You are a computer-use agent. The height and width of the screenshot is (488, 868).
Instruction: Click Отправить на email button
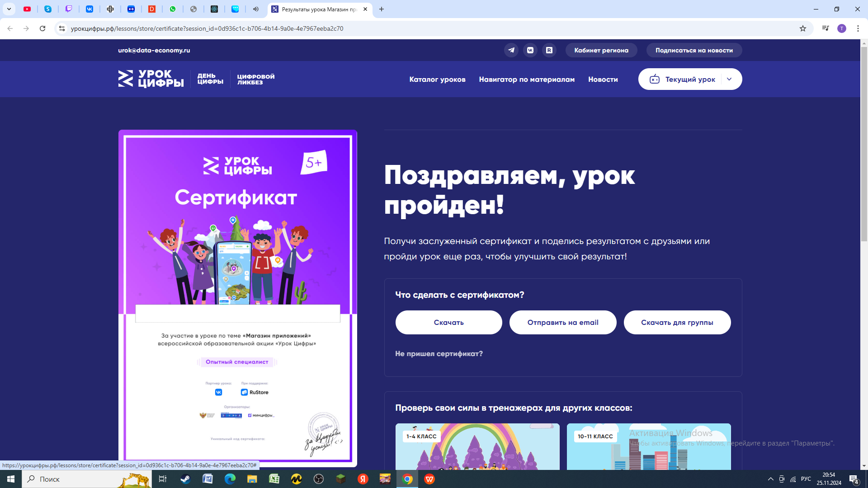(563, 323)
